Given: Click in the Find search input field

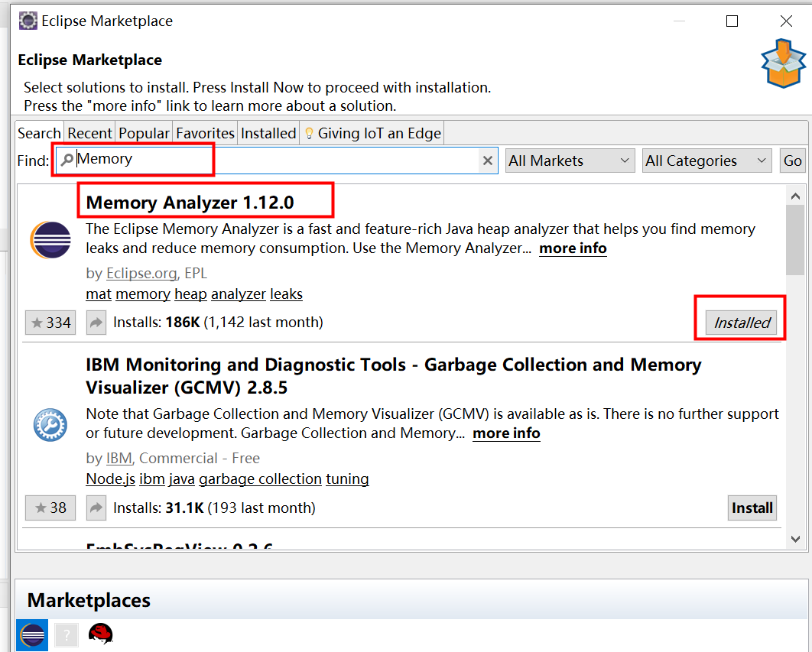Looking at the screenshot, I should click(277, 161).
